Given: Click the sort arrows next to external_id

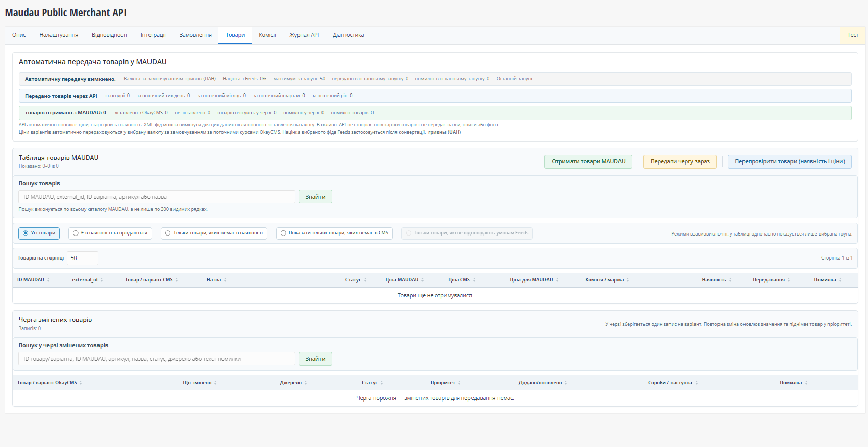Looking at the screenshot, I should pos(102,280).
